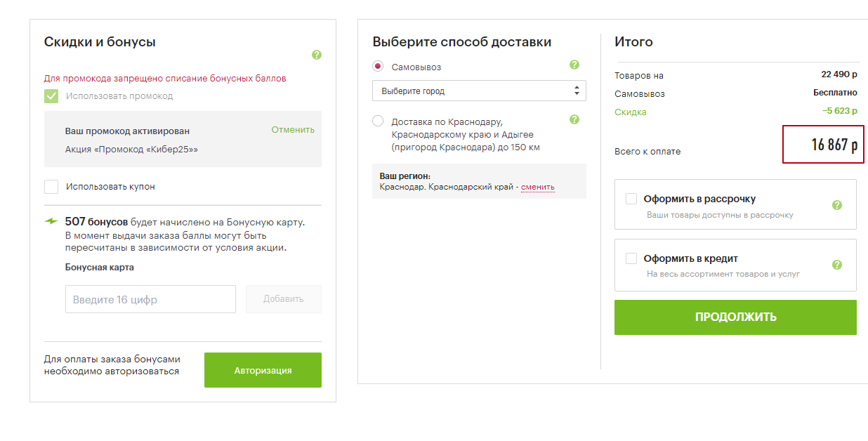This screenshot has width=868, height=441.
Task: Click the Добавить bonus card button
Action: tap(284, 299)
